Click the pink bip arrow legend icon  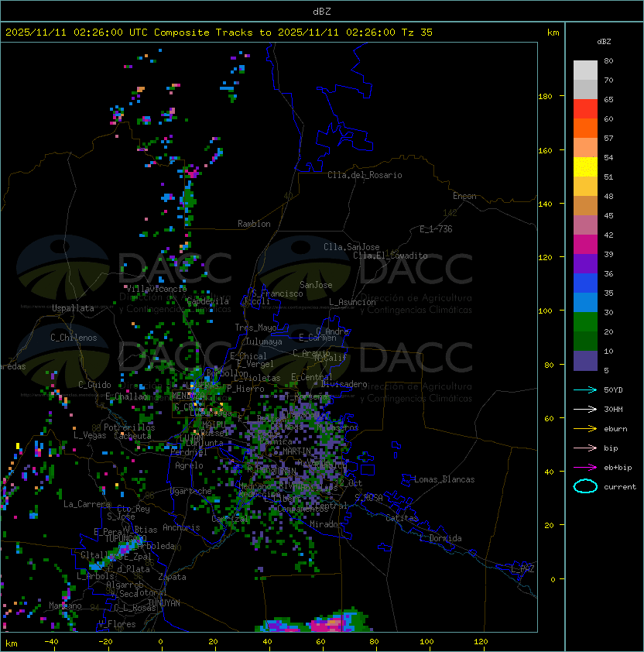point(585,448)
